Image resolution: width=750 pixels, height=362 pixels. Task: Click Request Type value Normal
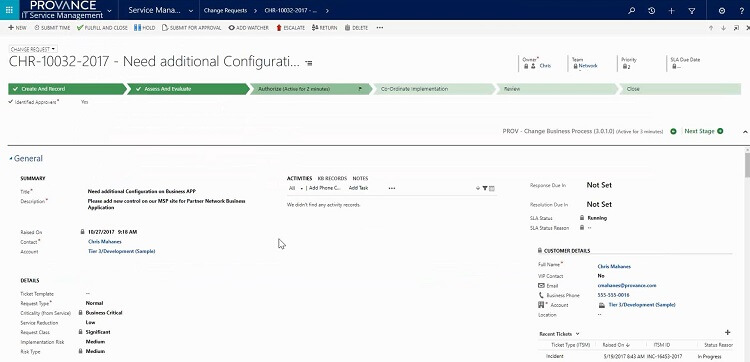(94, 303)
